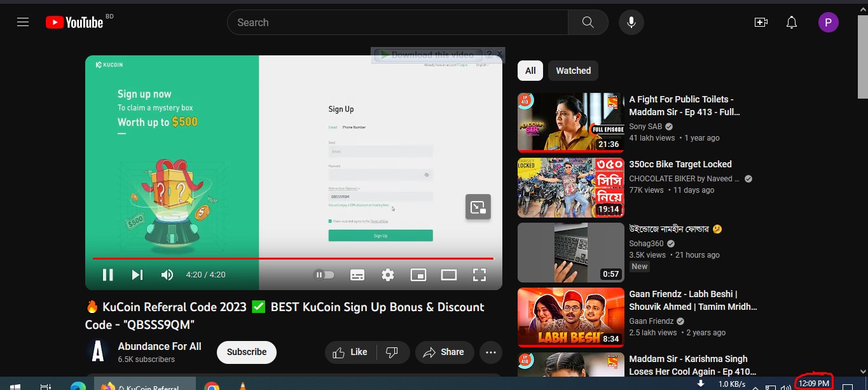Open Task View on the taskbar

coord(46,386)
